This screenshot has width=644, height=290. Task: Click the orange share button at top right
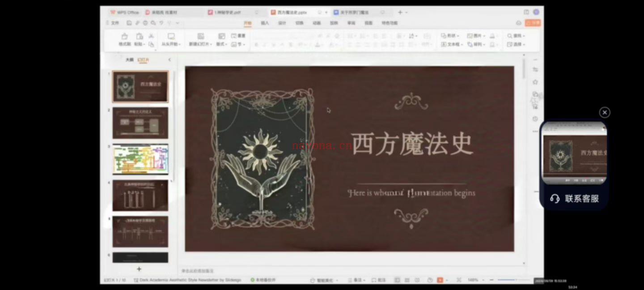click(x=533, y=23)
